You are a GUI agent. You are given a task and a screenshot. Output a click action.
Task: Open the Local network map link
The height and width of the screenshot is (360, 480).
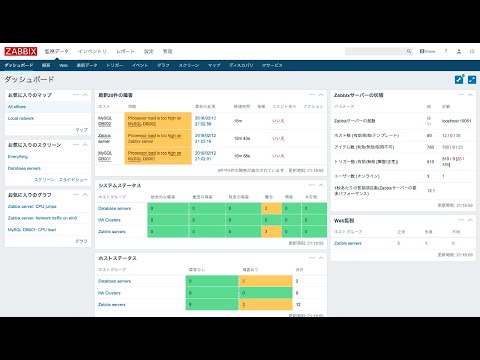[x=21, y=118]
